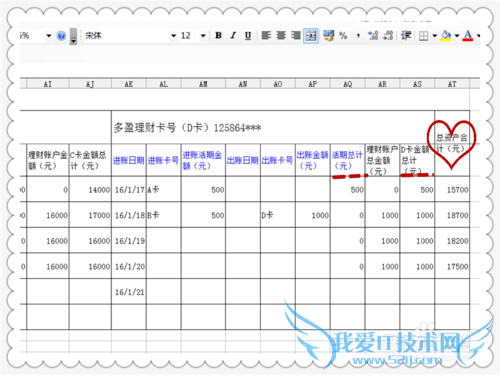Select cell with value 17000
This screenshot has height=375, width=500.
click(90, 215)
